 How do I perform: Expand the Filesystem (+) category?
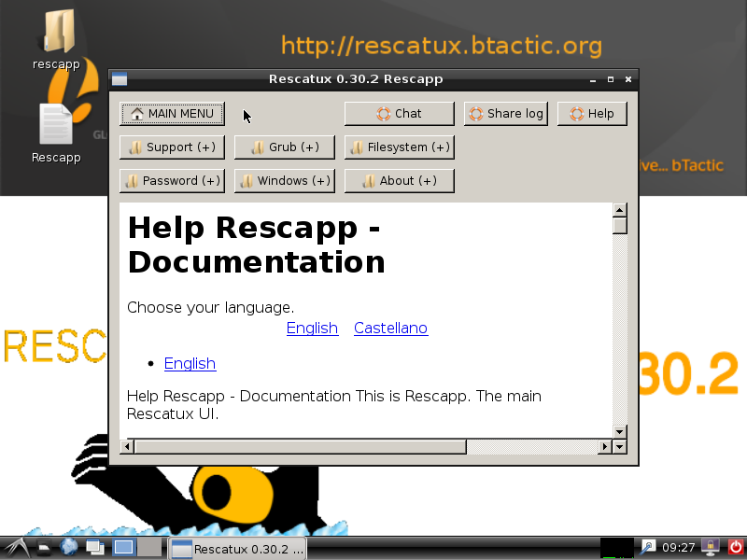point(400,147)
